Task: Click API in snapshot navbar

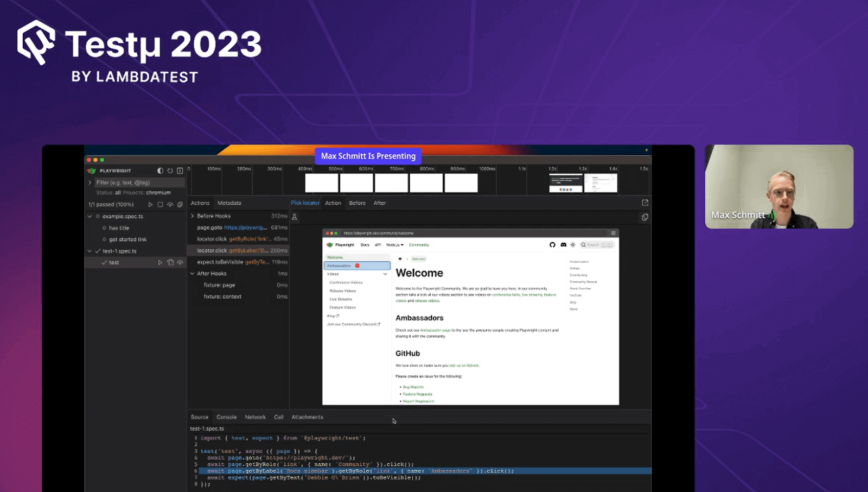Action: [x=378, y=245]
